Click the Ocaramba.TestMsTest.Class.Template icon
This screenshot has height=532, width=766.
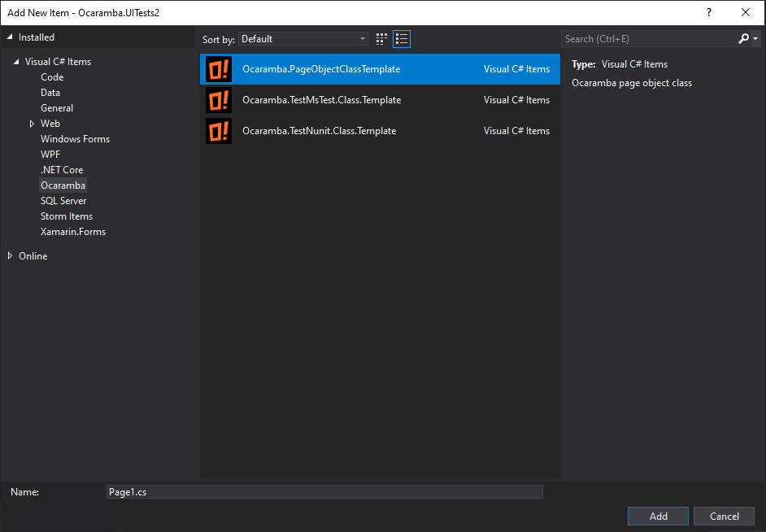219,100
